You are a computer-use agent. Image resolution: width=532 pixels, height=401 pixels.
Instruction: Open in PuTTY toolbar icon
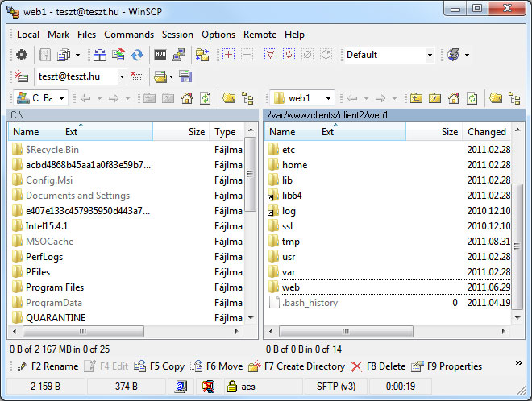[x=179, y=55]
